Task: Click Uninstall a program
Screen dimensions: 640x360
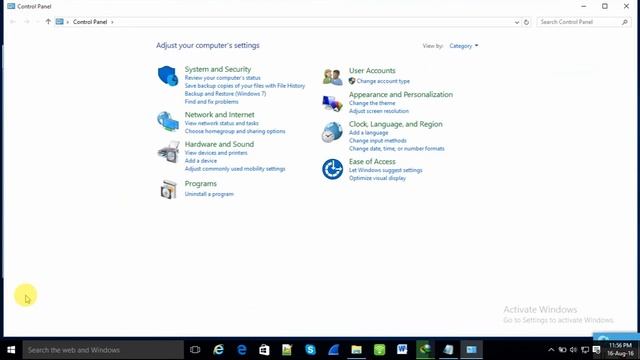Action: tap(209, 194)
